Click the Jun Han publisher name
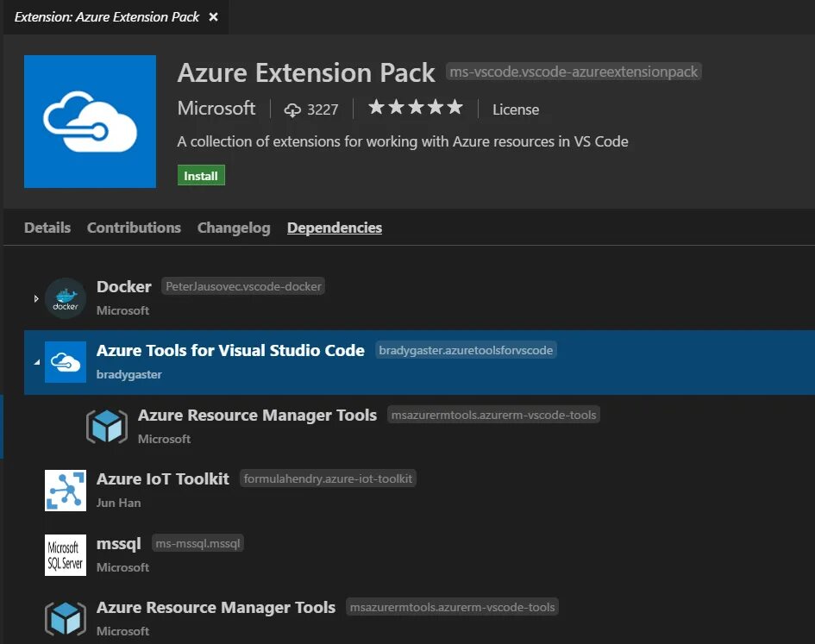The height and width of the screenshot is (644, 815). [118, 503]
